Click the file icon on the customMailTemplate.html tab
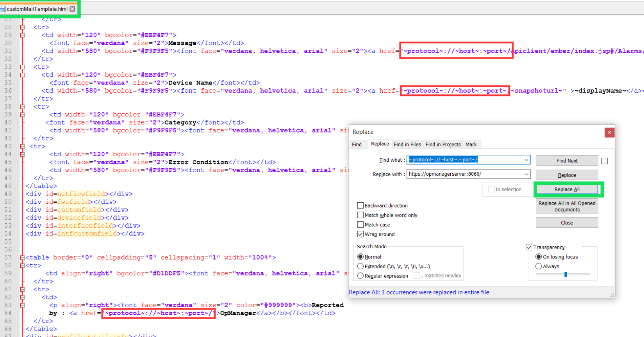Viewport: 644px width, 337px height. pos(3,9)
